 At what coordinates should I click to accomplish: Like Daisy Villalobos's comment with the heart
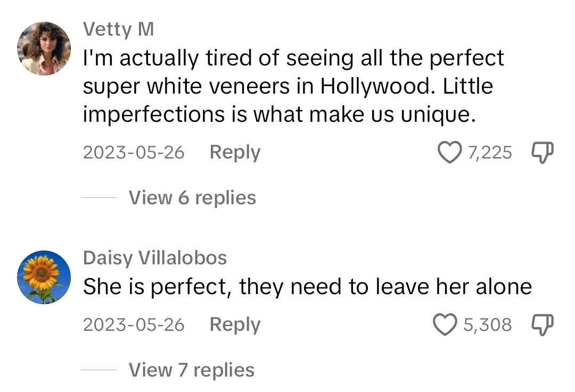[446, 325]
